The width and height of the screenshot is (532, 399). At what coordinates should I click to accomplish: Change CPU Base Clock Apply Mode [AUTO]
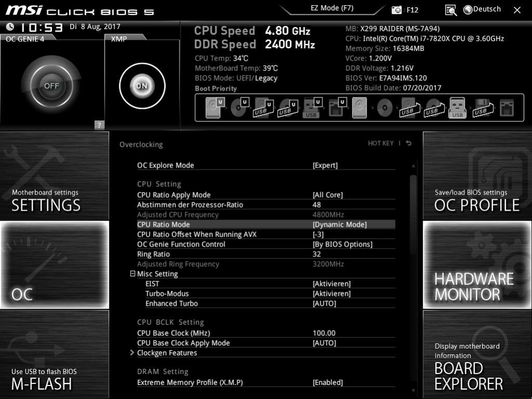(x=325, y=343)
